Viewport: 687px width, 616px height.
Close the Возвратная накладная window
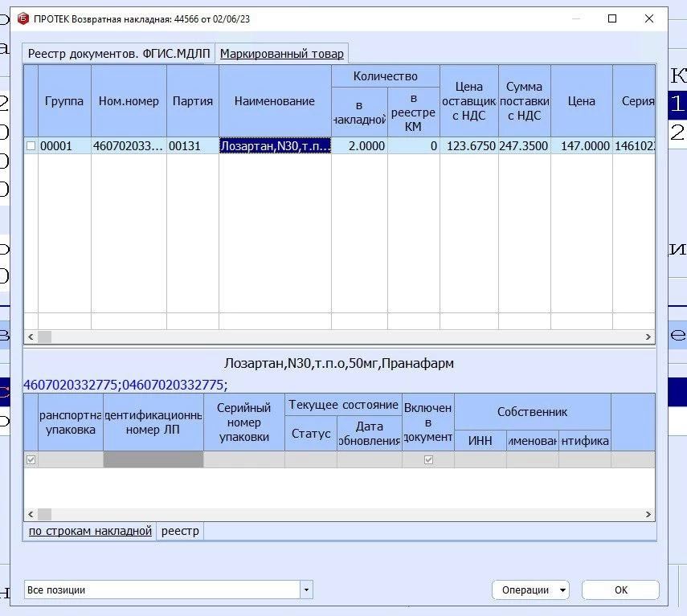click(x=649, y=18)
